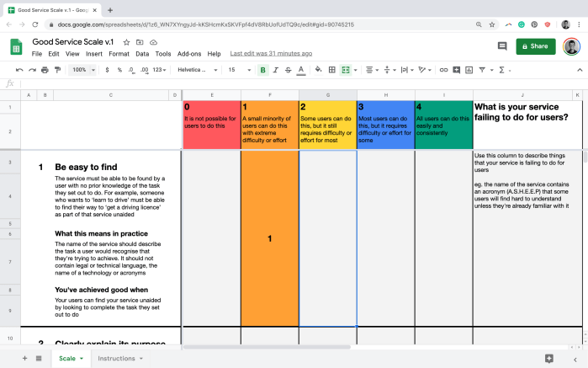588x368 pixels.
Task: Toggle Bold formatting
Action: pos(263,70)
